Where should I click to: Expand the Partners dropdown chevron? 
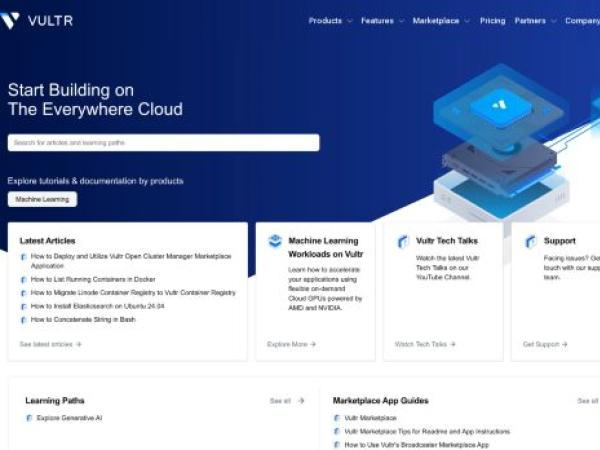(553, 21)
